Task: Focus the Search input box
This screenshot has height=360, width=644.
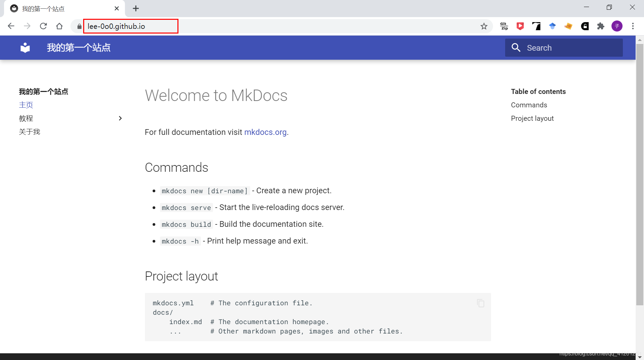Action: pyautogui.click(x=564, y=48)
